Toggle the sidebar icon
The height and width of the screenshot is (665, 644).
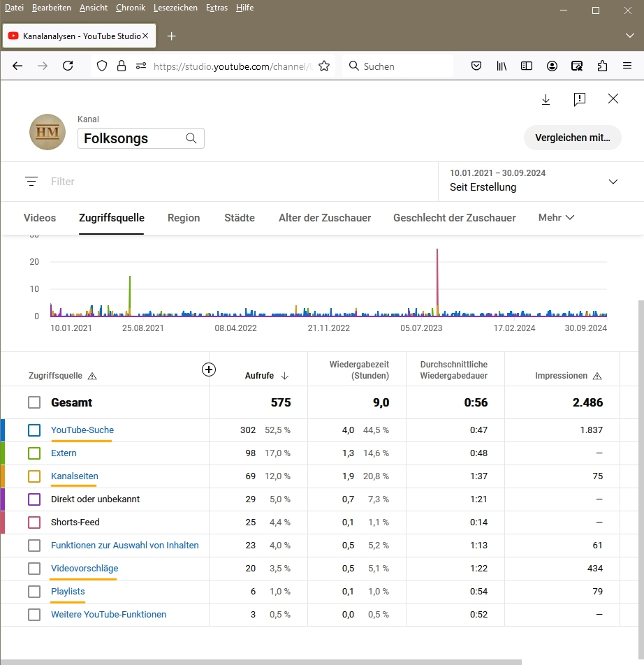[527, 66]
